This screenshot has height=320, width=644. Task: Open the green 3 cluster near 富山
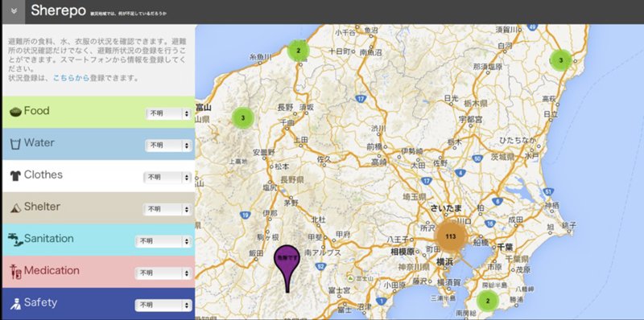[243, 118]
